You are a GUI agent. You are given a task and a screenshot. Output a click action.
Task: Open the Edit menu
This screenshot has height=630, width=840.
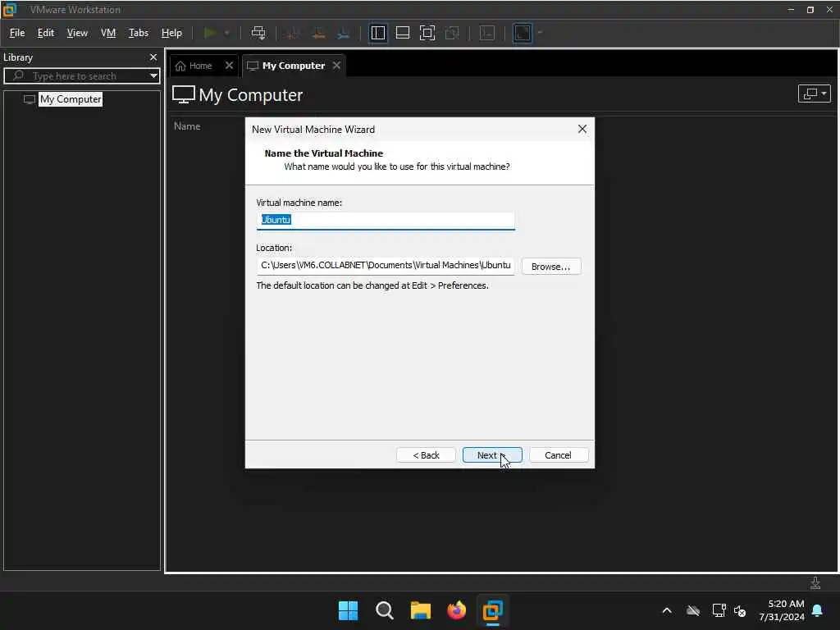point(46,33)
